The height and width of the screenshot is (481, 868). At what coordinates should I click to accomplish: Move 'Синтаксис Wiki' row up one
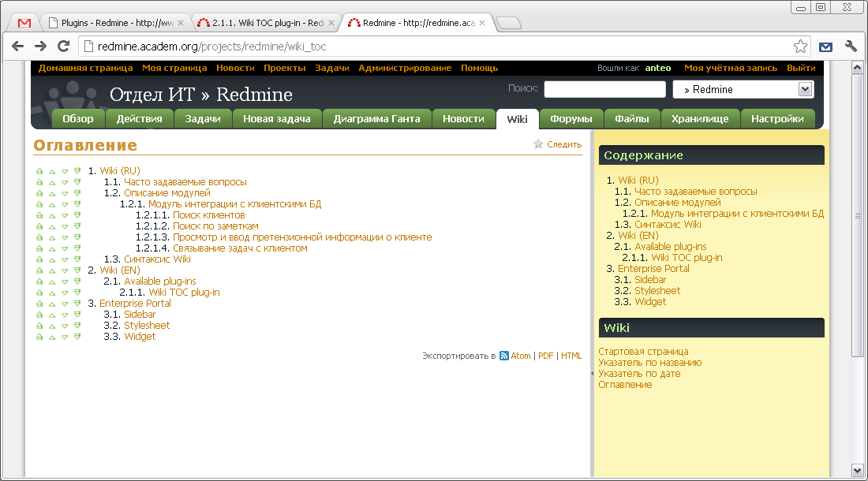point(52,260)
